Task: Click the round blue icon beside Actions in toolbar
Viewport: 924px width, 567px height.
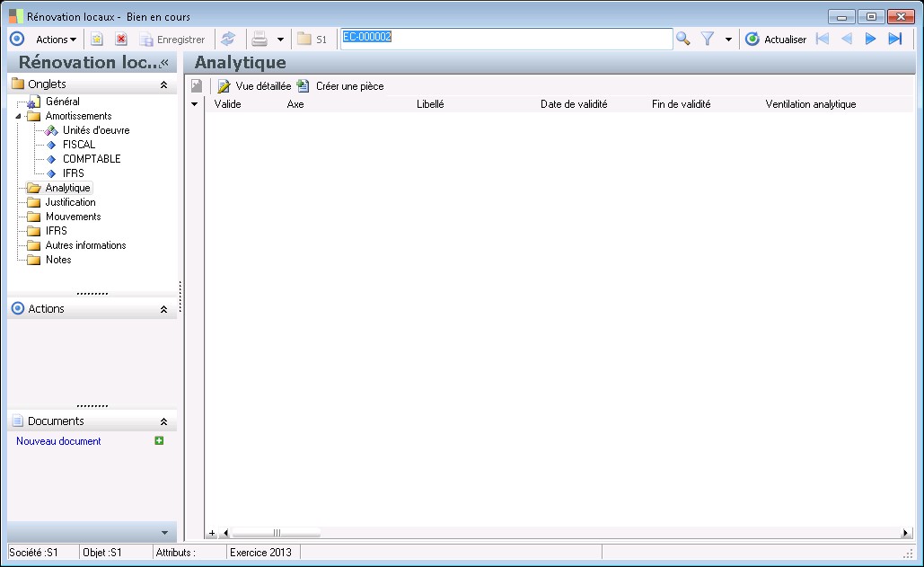Action: [17, 39]
